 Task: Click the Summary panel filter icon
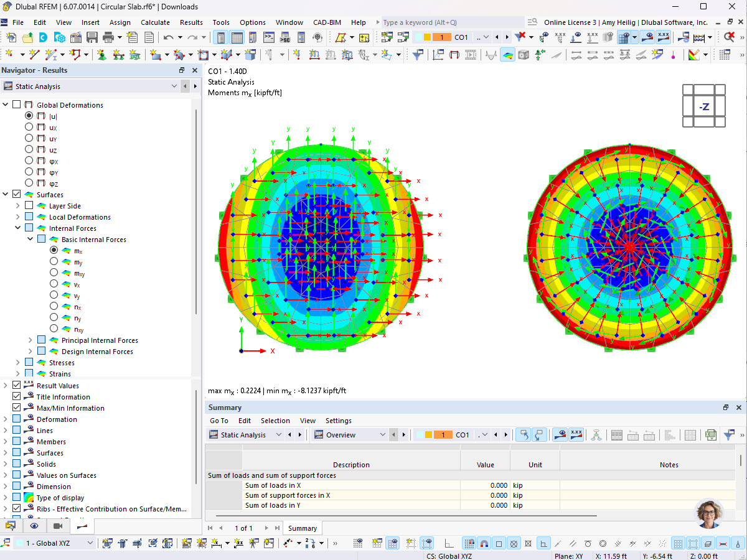(x=729, y=435)
